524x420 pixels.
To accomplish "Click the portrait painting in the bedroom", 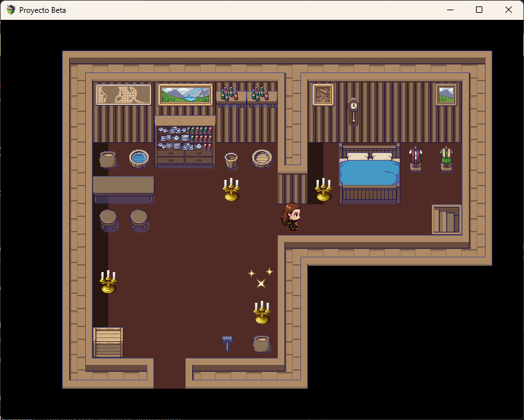I will pos(323,95).
